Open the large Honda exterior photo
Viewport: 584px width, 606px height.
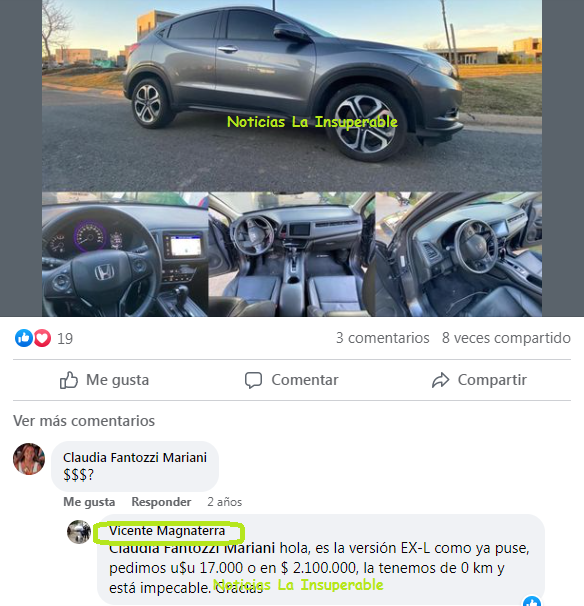(x=292, y=95)
